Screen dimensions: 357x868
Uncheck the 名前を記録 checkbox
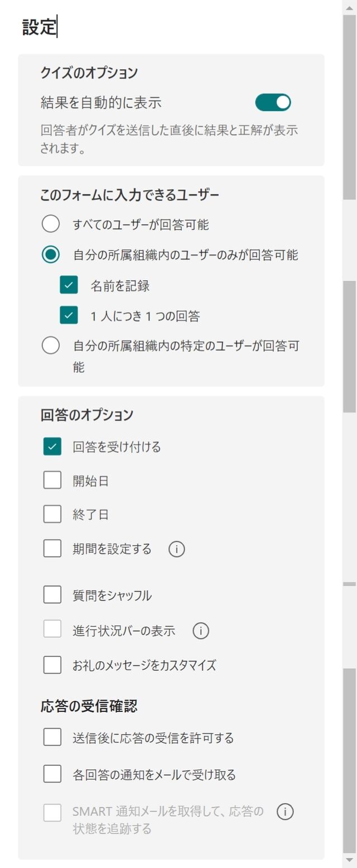coord(69,286)
